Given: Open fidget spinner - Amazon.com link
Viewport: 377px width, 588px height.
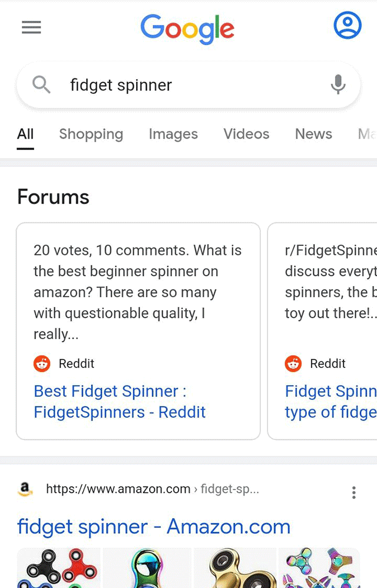Looking at the screenshot, I should [154, 527].
